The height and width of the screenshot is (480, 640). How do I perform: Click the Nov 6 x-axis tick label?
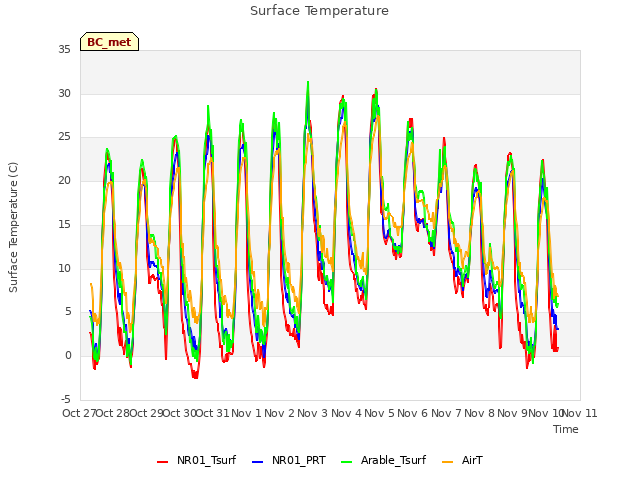pos(413,413)
